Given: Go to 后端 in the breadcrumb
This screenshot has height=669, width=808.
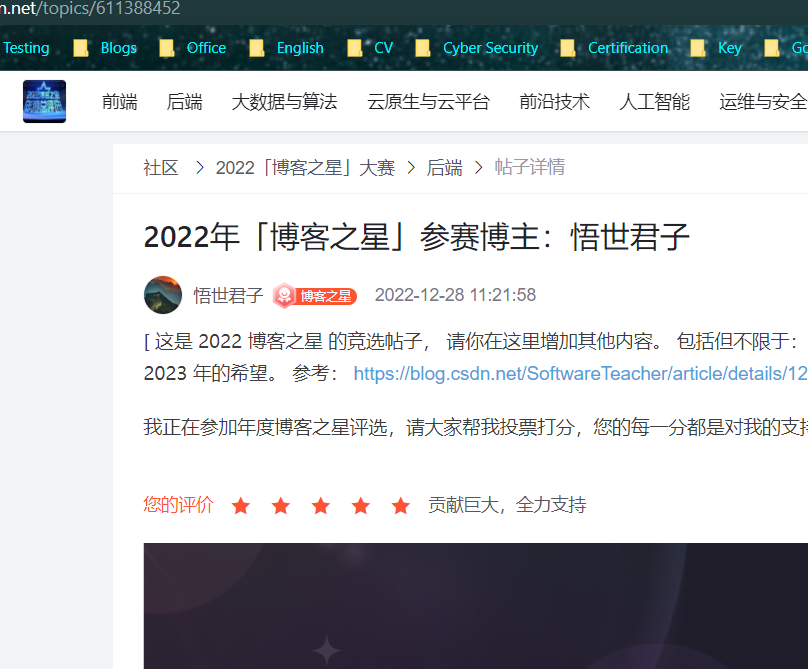Looking at the screenshot, I should pyautogui.click(x=444, y=168).
